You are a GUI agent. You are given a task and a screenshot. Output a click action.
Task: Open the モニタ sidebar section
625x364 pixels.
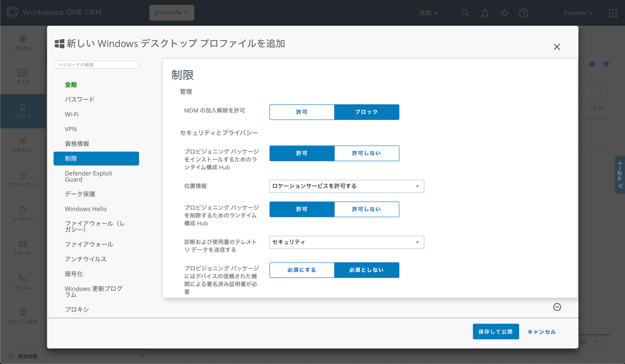[23, 77]
